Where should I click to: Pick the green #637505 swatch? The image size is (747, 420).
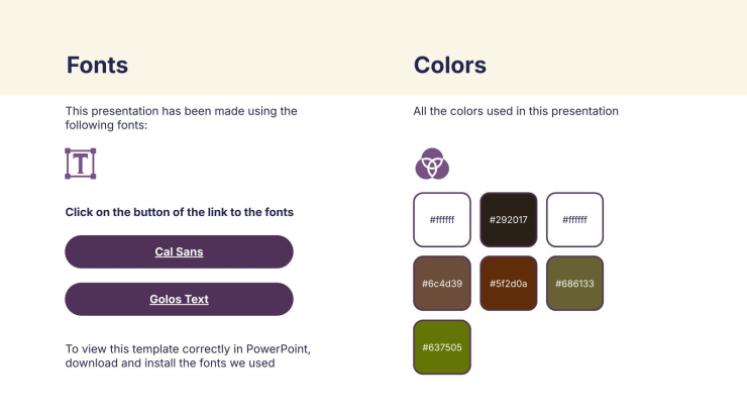442,347
